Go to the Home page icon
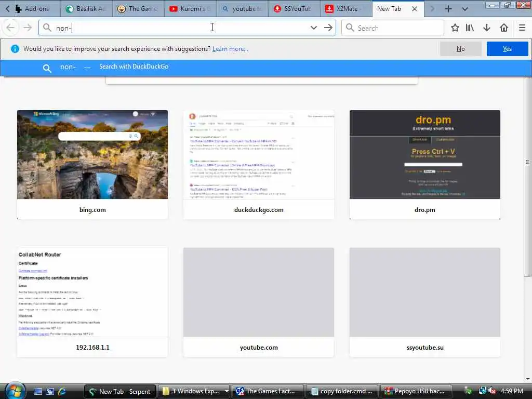532x399 pixels. pos(504,28)
